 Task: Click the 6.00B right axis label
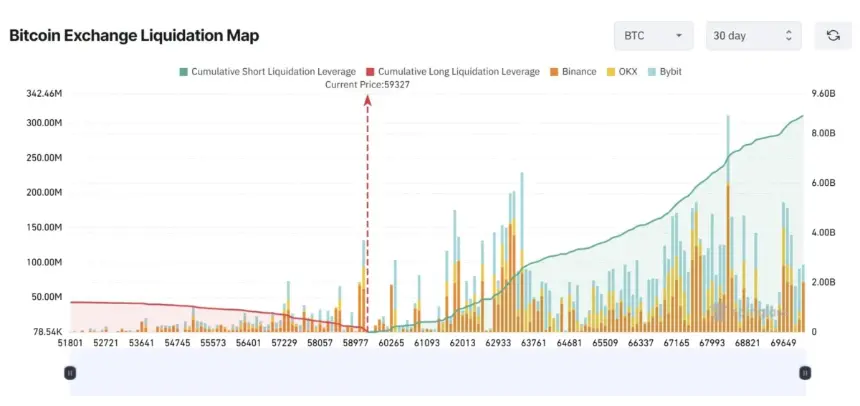click(823, 183)
